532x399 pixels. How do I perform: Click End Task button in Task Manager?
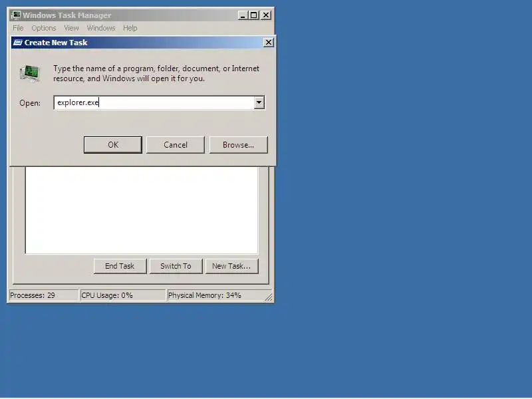click(120, 266)
